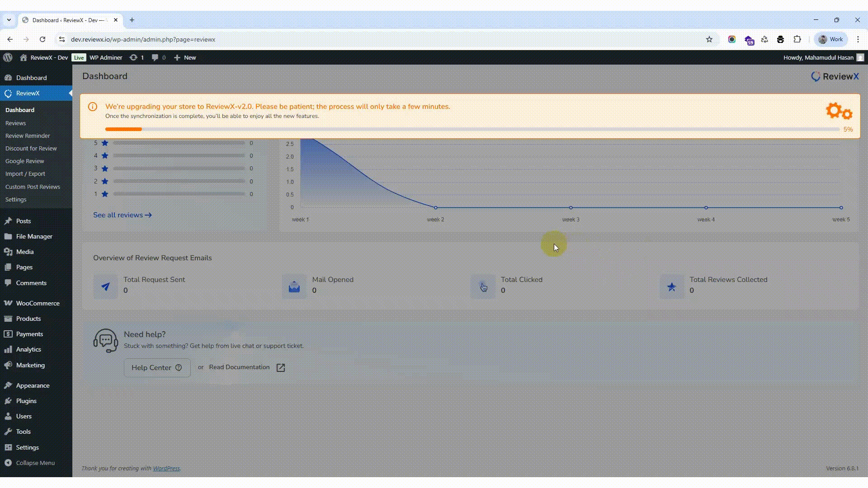The height and width of the screenshot is (488, 868).
Task: Reload the page in browser
Action: tap(42, 39)
